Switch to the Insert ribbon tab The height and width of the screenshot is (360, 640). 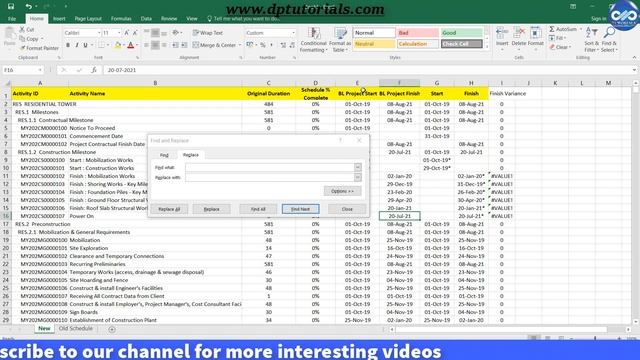pos(59,19)
